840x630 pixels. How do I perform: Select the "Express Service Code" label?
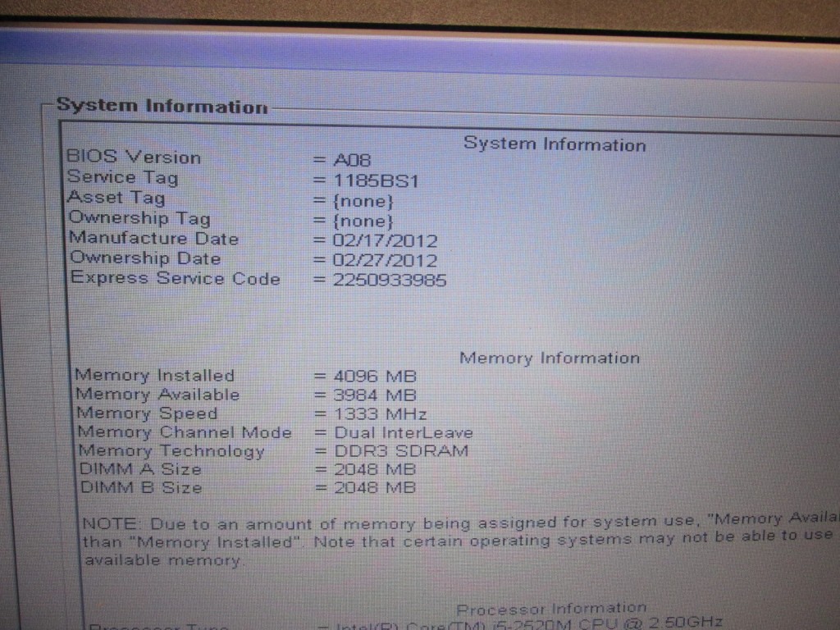176,278
